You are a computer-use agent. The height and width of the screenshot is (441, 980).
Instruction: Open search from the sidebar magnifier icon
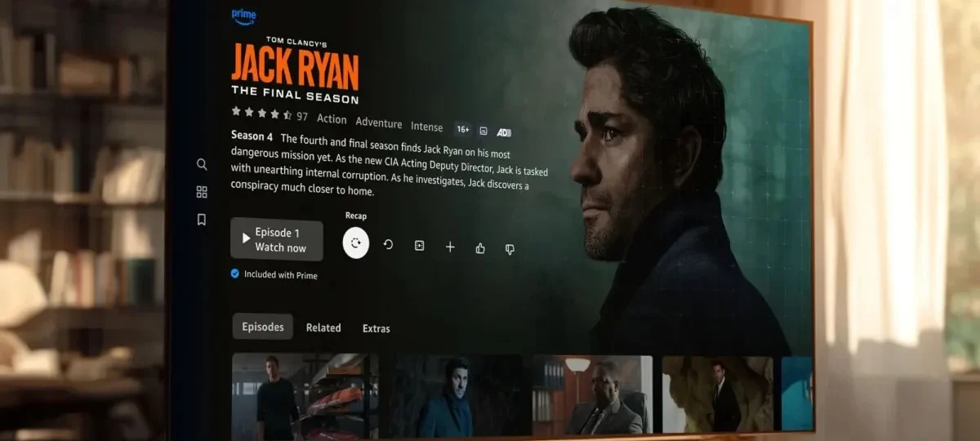tap(202, 164)
